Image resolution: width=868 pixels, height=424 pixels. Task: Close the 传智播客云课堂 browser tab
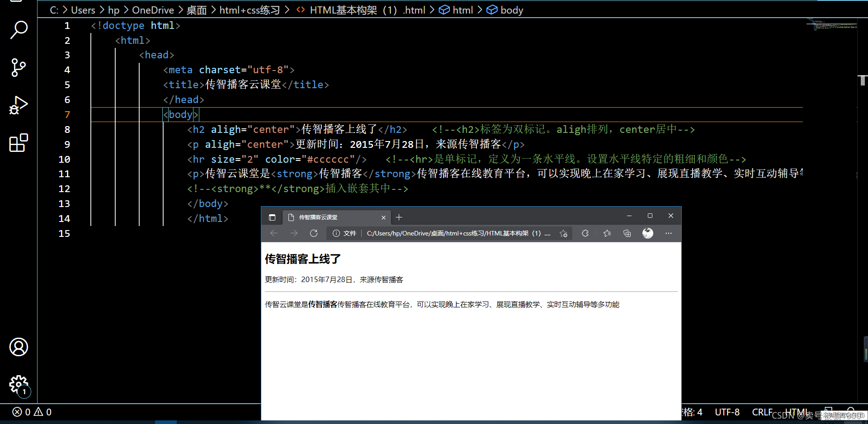[383, 217]
